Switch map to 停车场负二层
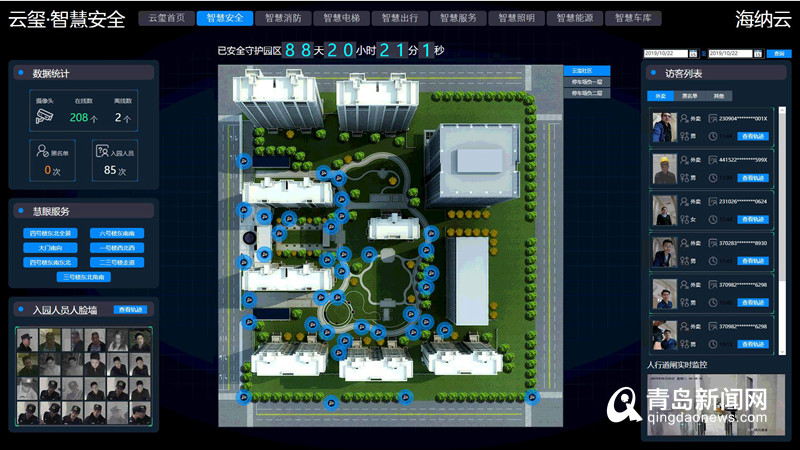800x450 pixels. pyautogui.click(x=585, y=93)
